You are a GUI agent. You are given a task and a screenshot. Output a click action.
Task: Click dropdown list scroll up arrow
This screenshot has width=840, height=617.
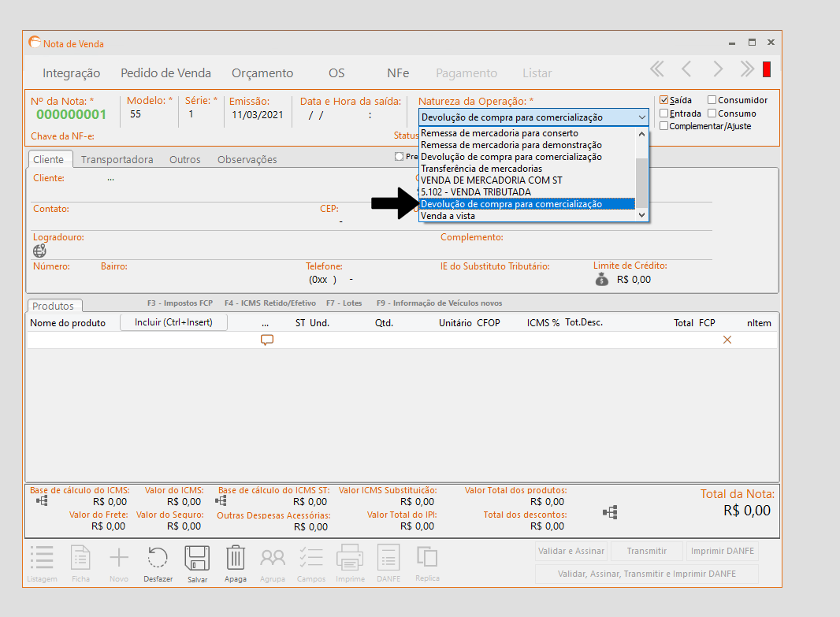(641, 134)
